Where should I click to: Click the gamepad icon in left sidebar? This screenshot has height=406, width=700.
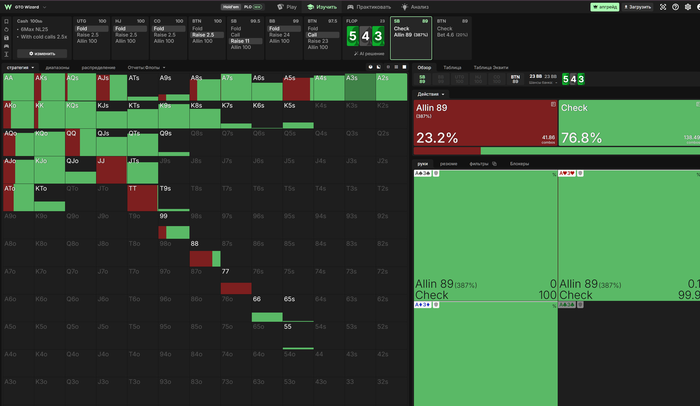pos(6,46)
